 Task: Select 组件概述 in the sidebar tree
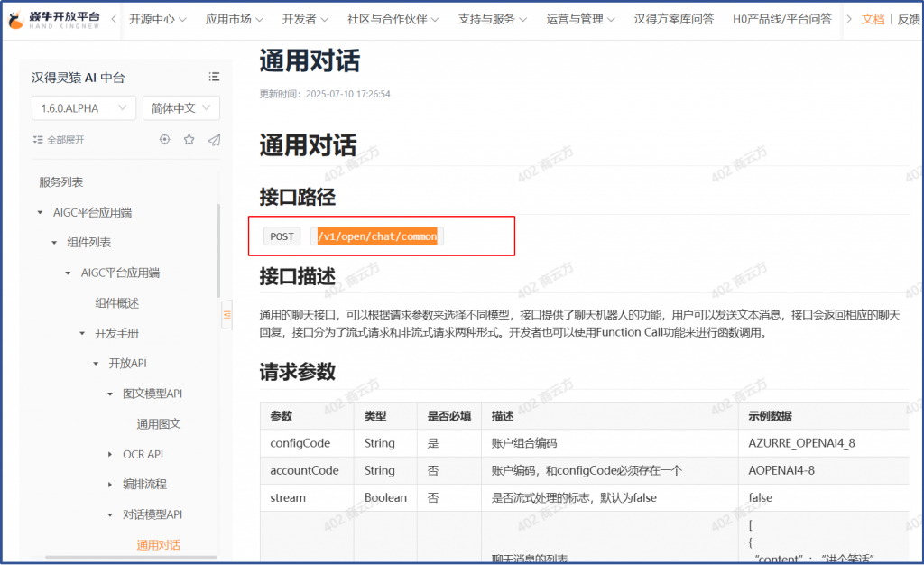pos(117,303)
